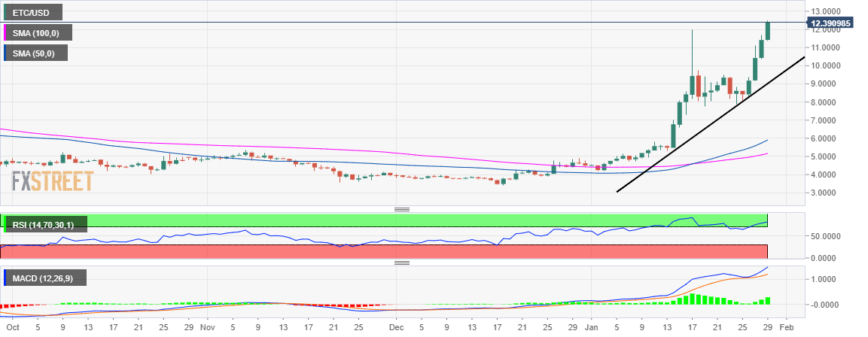This screenshot has width=868, height=337.
Task: Click the FXSTREET watermark logo
Action: [x=53, y=181]
